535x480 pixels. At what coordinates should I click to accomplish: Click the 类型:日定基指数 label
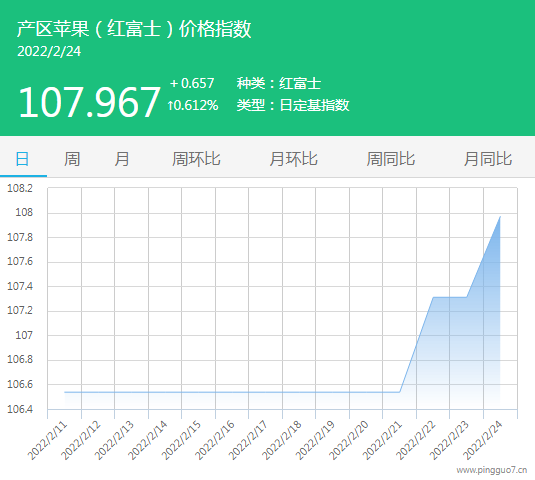tap(293, 105)
